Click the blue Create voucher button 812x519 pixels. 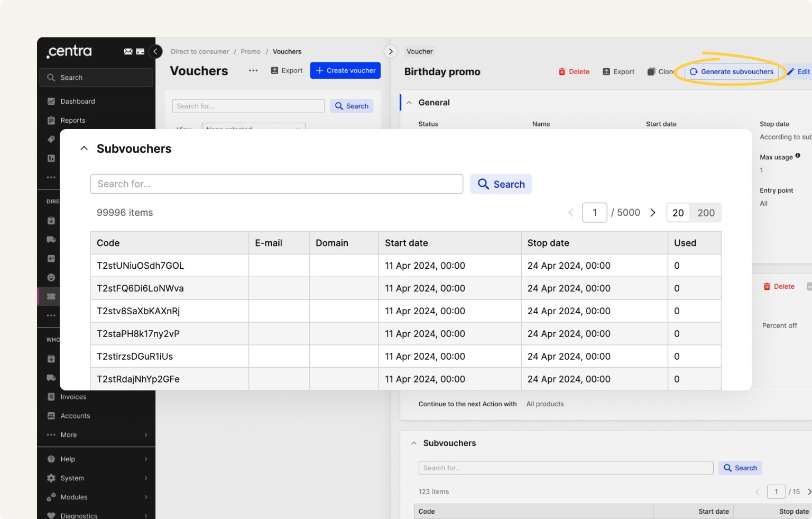pyautogui.click(x=345, y=70)
